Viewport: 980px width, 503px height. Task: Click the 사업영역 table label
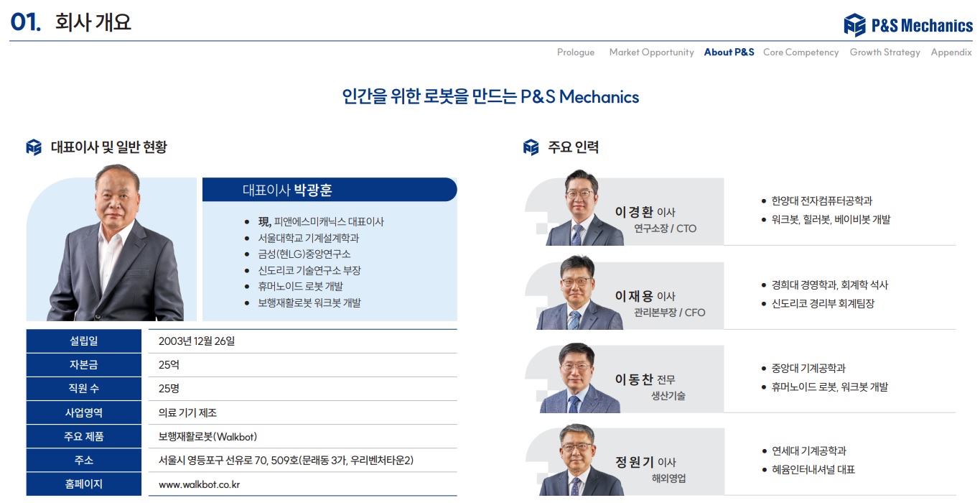pos(83,412)
